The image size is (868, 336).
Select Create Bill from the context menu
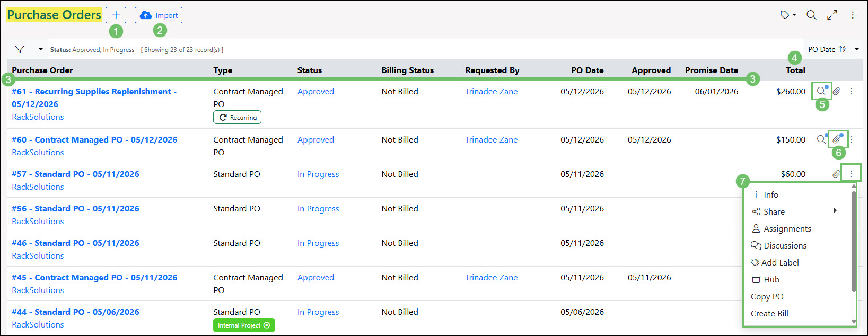[x=769, y=313]
